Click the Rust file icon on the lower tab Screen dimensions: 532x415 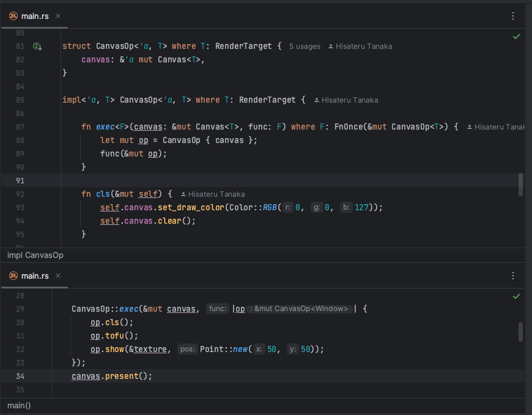(13, 276)
